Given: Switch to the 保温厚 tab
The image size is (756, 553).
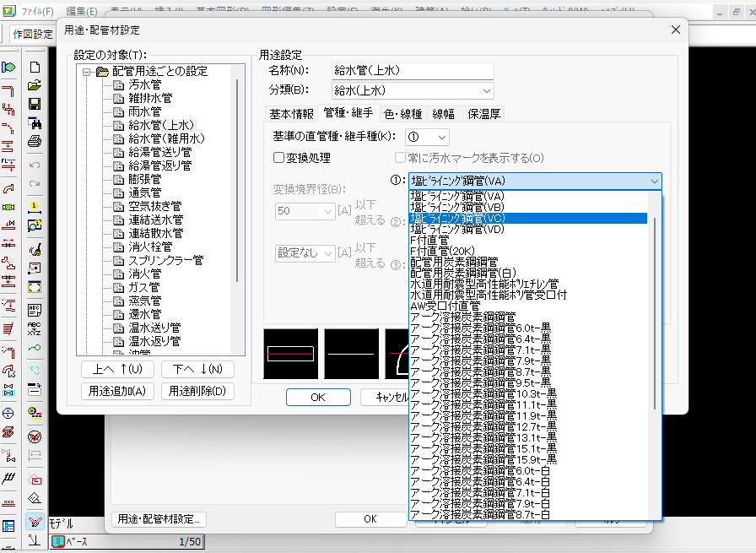Looking at the screenshot, I should (484, 113).
